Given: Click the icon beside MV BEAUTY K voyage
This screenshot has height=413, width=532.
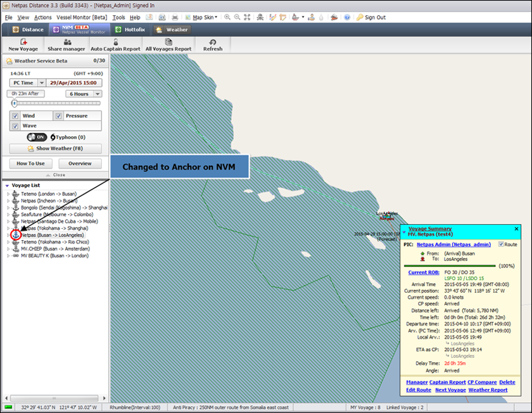Looking at the screenshot, I should pyautogui.click(x=16, y=255).
